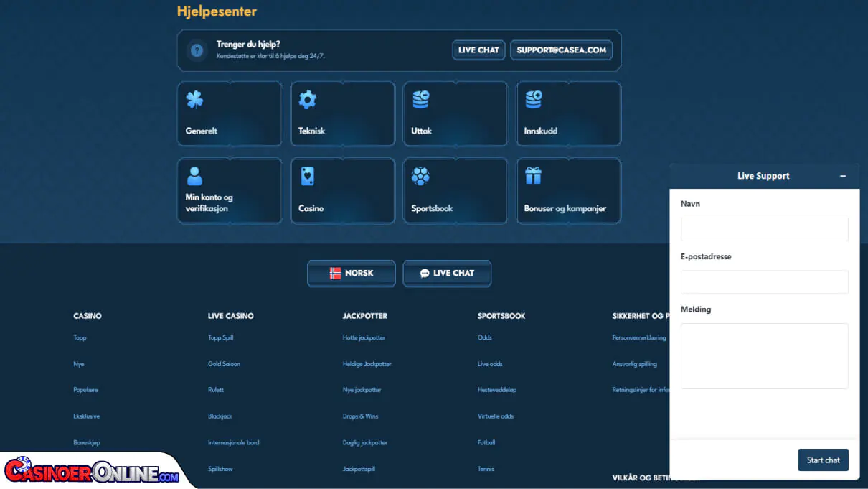This screenshot has height=489, width=868.
Task: Click the Innskudd deposit icon tile
Action: coord(568,113)
